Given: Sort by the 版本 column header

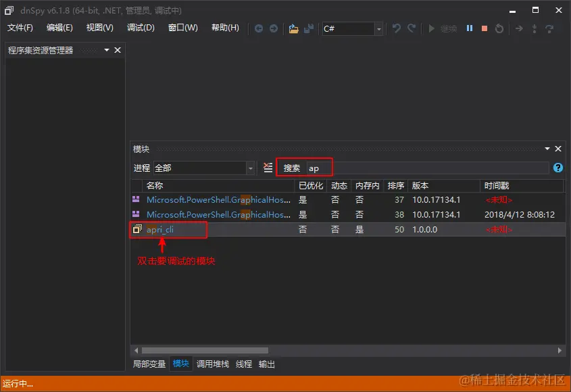Looking at the screenshot, I should [x=444, y=186].
